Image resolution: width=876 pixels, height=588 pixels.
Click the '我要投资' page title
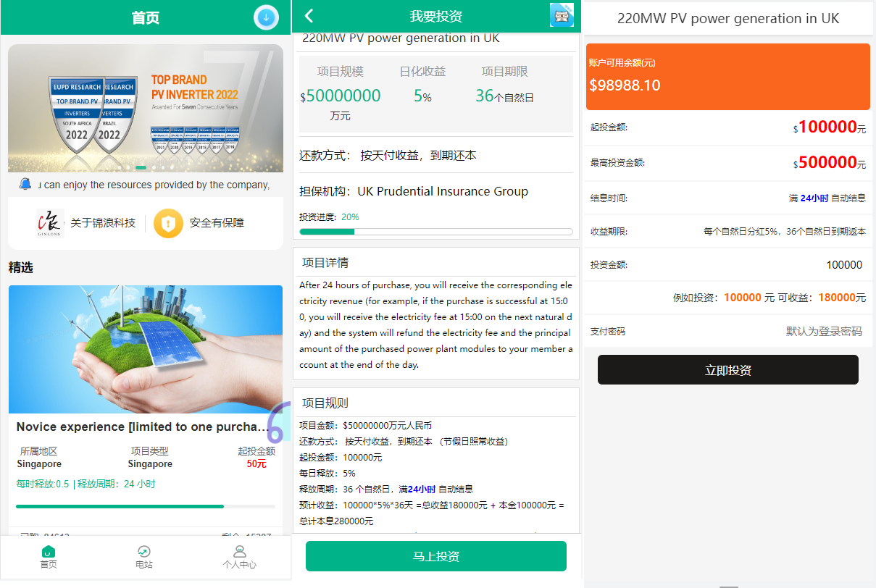coord(436,16)
